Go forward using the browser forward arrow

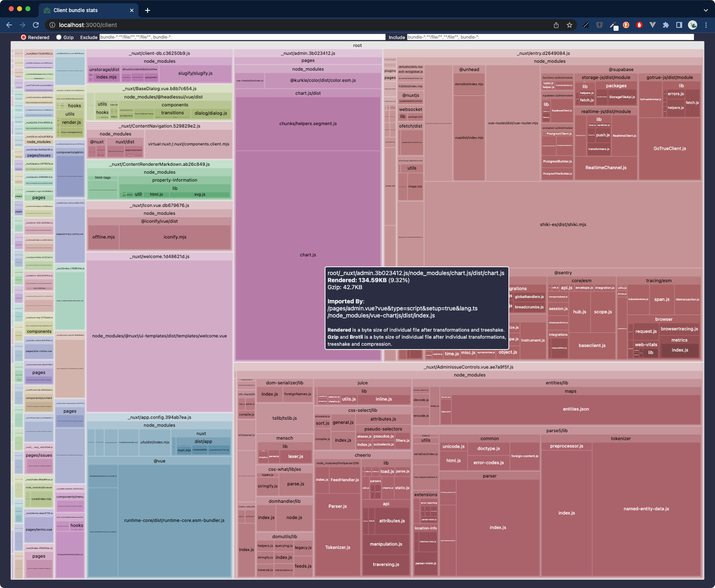[22, 25]
